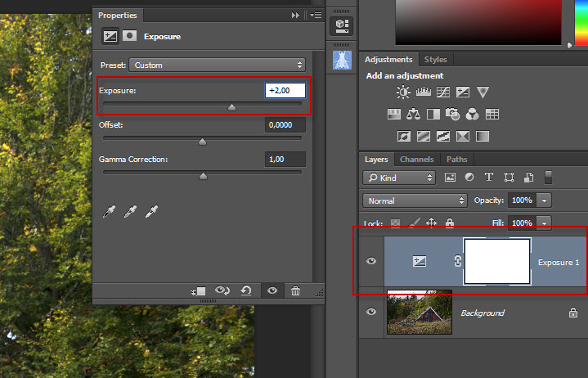Add an Invert adjustment

tap(404, 136)
